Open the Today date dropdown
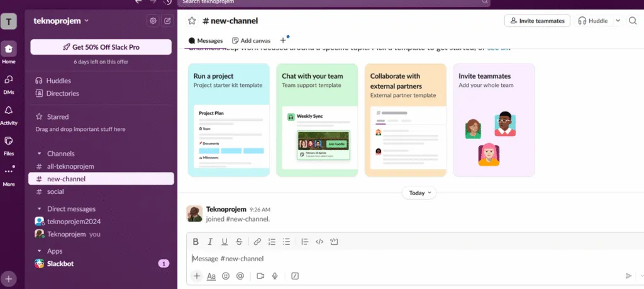This screenshot has width=644, height=289. (419, 193)
